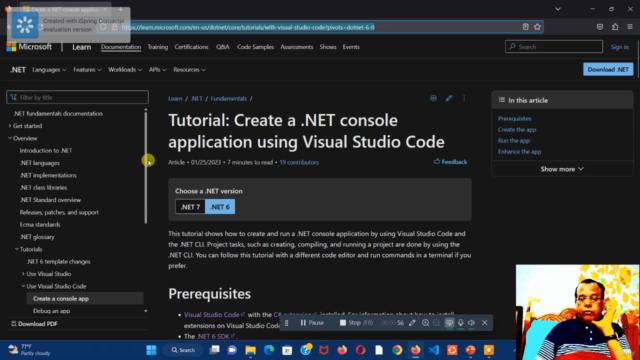The image size is (640, 360).
Task: Open more actions ellipsis above title
Action: tap(464, 98)
